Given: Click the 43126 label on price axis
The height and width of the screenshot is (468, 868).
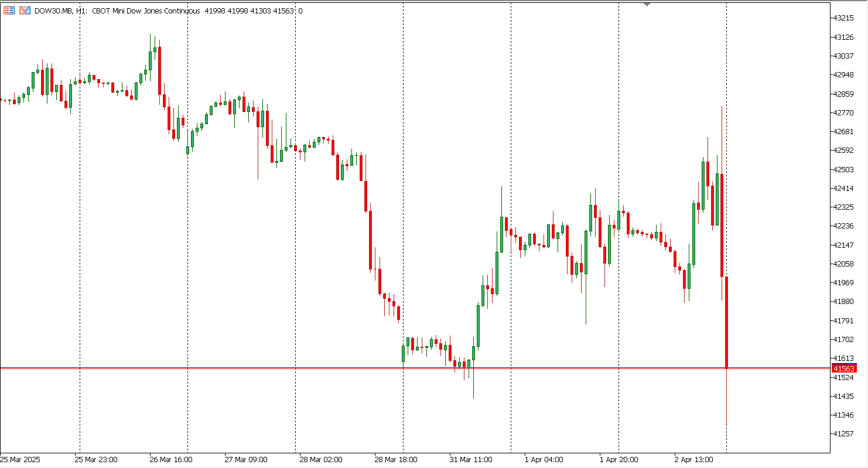Looking at the screenshot, I should point(844,37).
